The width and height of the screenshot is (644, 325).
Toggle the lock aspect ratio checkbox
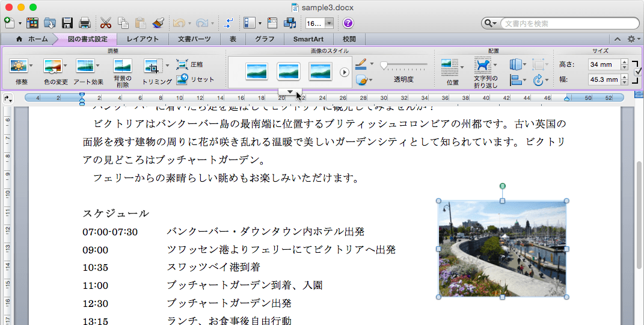(x=637, y=71)
